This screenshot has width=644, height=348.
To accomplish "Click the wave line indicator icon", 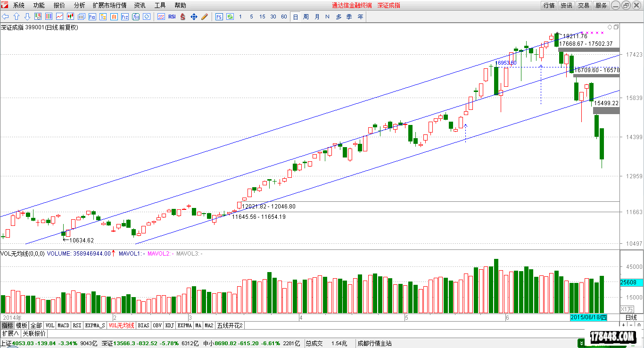I will [161, 17].
